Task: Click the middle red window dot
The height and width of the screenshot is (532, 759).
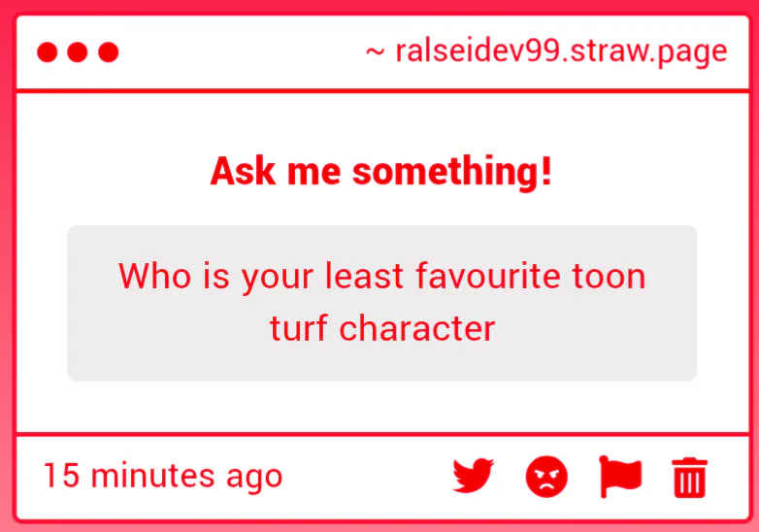Action: pyautogui.click(x=78, y=52)
